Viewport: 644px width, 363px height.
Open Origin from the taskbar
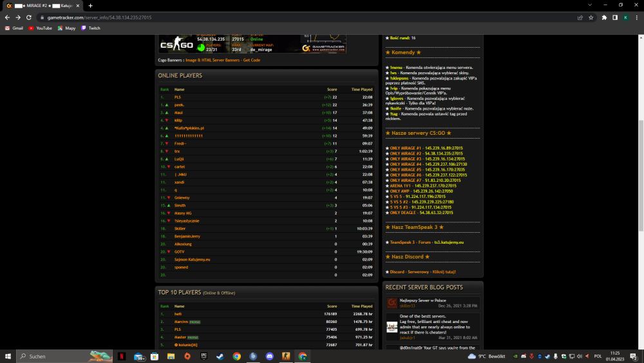click(187, 357)
